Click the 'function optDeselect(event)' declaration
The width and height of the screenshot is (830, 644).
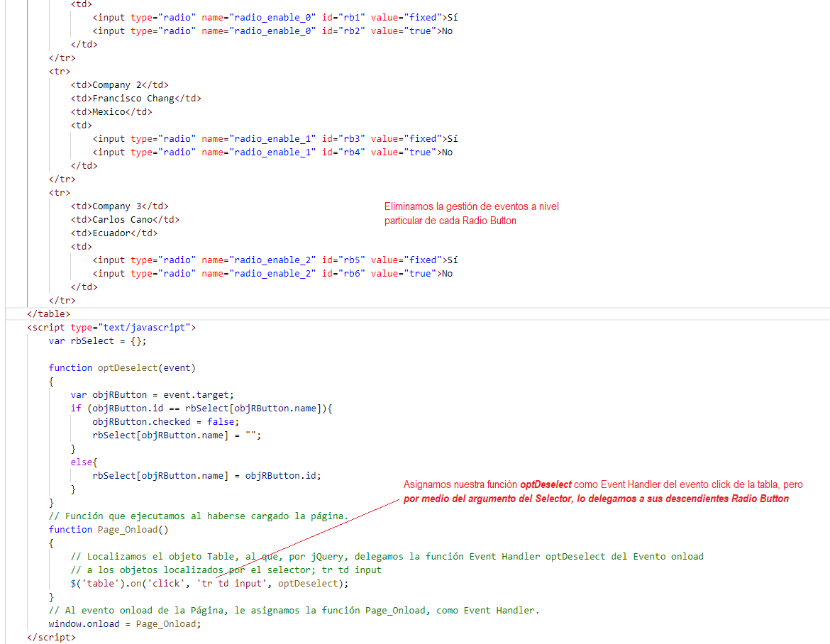pyautogui.click(x=121, y=367)
